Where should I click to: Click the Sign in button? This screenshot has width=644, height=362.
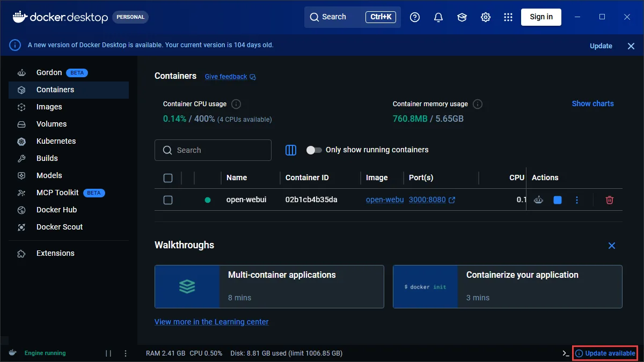pyautogui.click(x=541, y=17)
